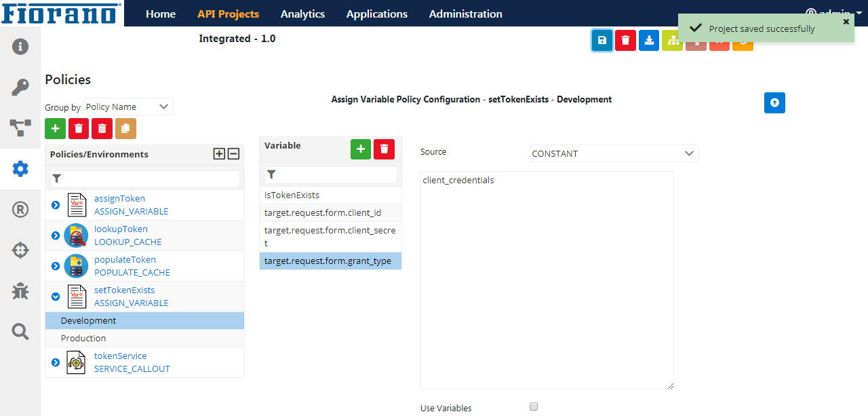
Task: Dismiss the Project saved successfully notification
Action: [x=846, y=22]
